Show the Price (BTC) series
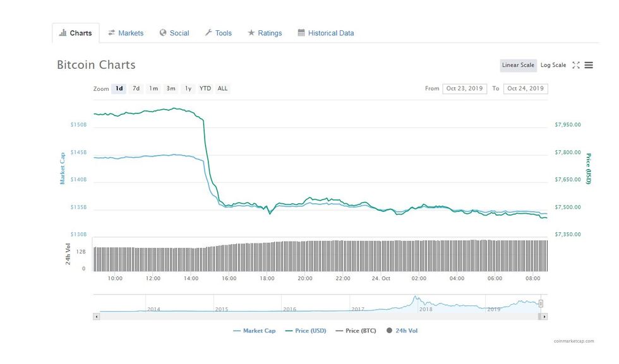This screenshot has height=364, width=619. click(x=356, y=331)
